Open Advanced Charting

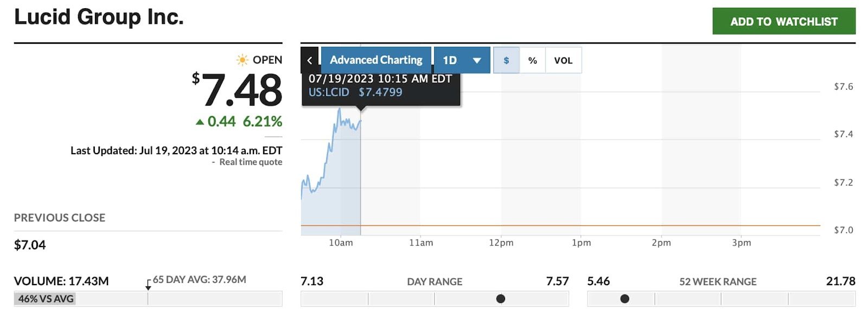pos(376,60)
